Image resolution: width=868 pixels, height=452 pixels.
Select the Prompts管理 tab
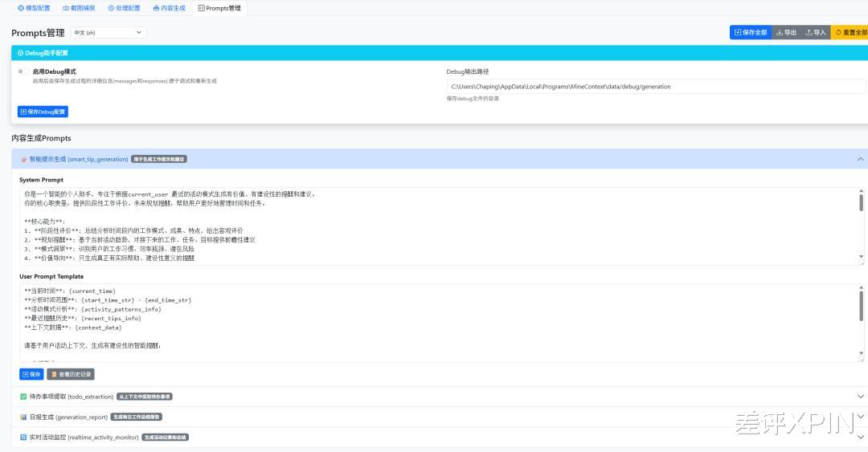219,8
